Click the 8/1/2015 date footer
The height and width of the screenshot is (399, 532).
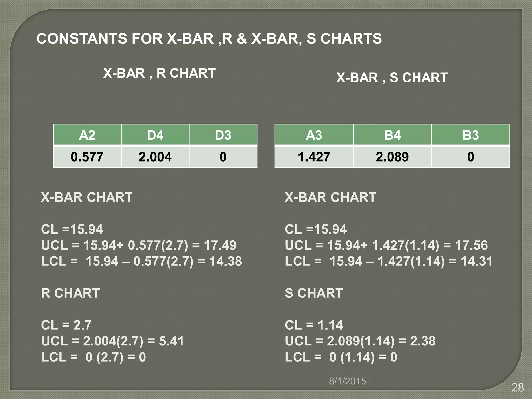[347, 381]
